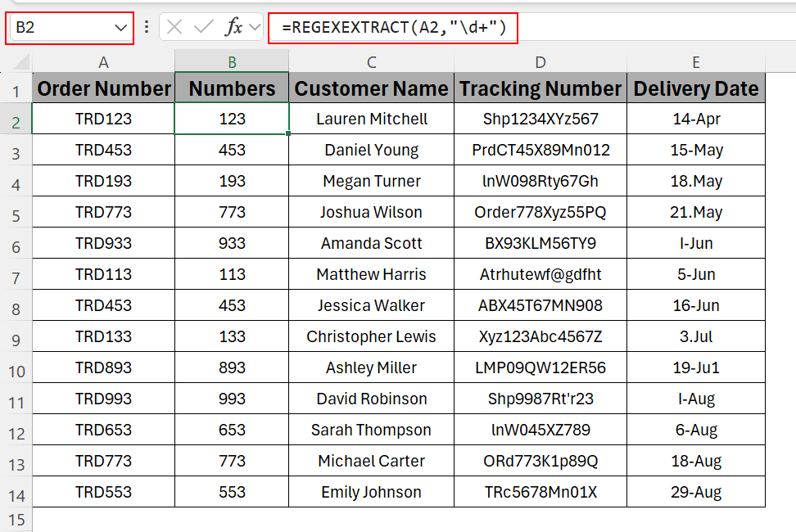Image resolution: width=796 pixels, height=532 pixels.
Task: Open the Name Box dropdown arrow
Action: 121,28
